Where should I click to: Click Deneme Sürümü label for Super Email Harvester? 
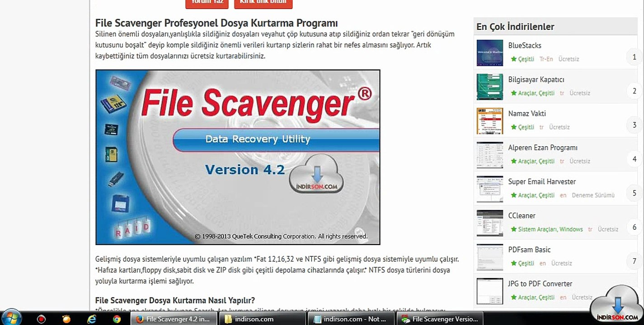click(x=593, y=195)
